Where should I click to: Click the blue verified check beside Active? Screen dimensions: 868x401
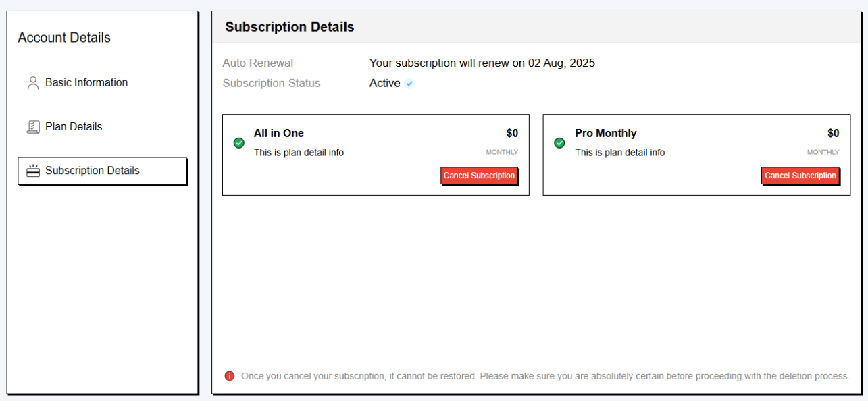[x=409, y=84]
